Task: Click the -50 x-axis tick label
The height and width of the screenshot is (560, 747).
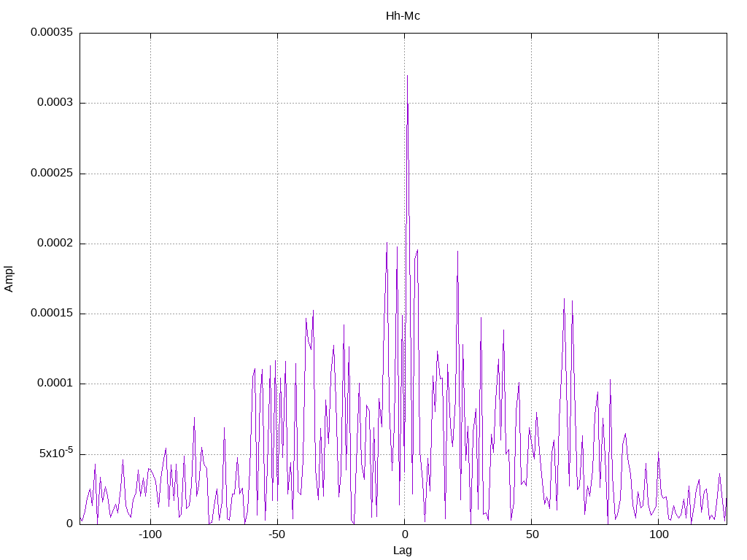Action: click(x=276, y=534)
